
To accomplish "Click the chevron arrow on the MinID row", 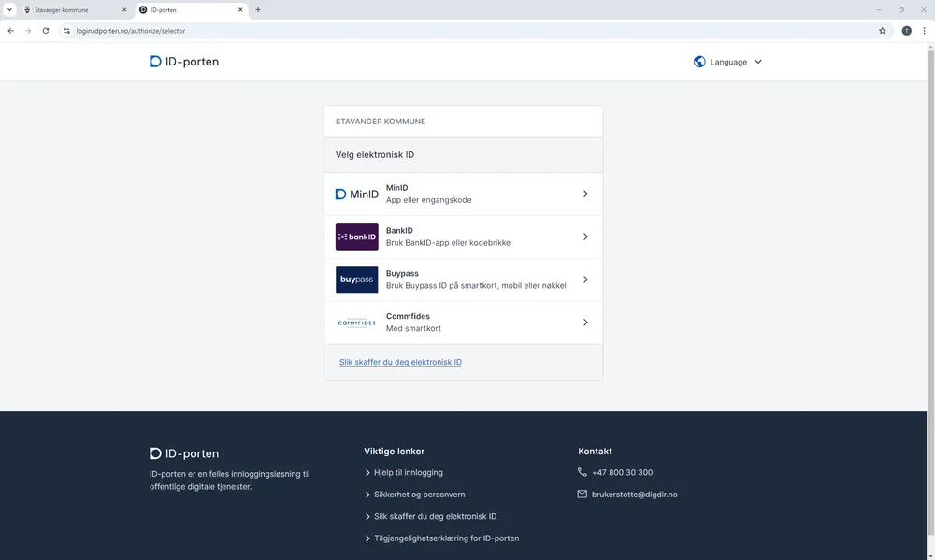I will click(585, 194).
